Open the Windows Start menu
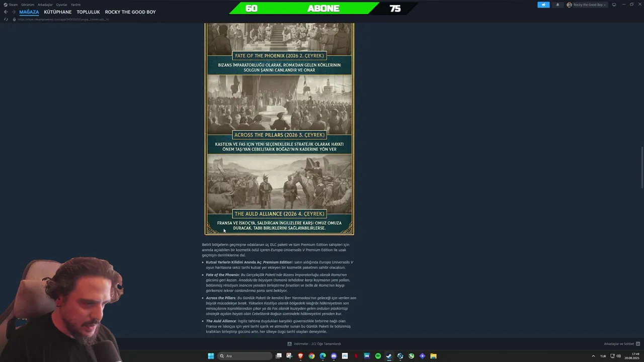The width and height of the screenshot is (644, 362). pos(211,356)
